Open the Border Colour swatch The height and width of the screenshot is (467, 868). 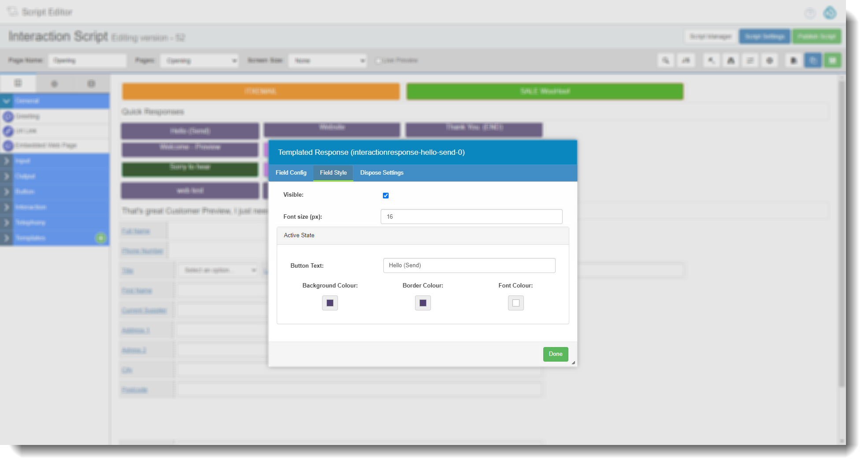point(423,303)
